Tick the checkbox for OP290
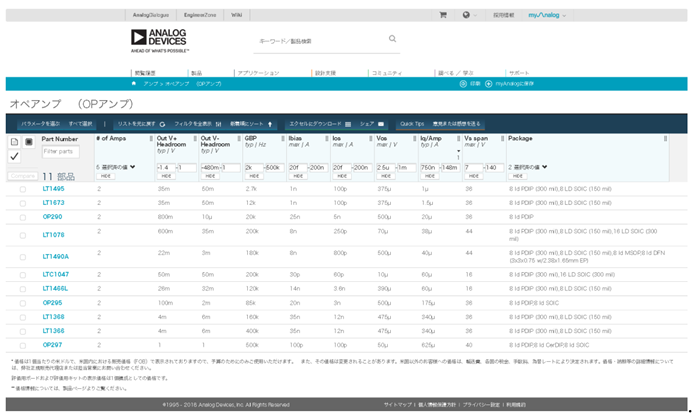This screenshot has height=417, width=696. (23, 218)
